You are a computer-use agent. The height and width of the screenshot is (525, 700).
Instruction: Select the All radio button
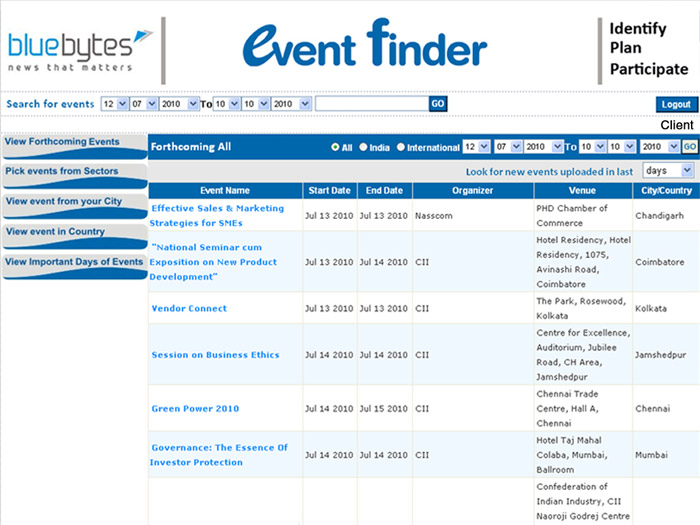335,147
